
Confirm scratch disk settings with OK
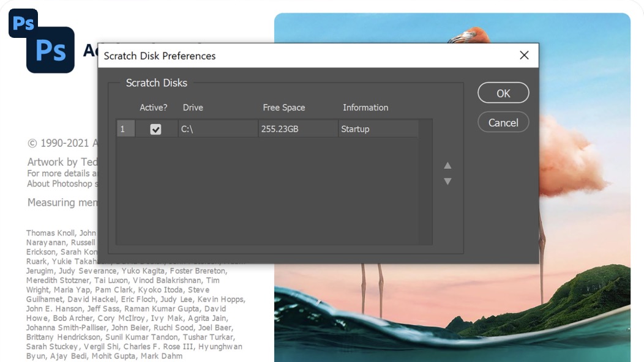pyautogui.click(x=503, y=93)
